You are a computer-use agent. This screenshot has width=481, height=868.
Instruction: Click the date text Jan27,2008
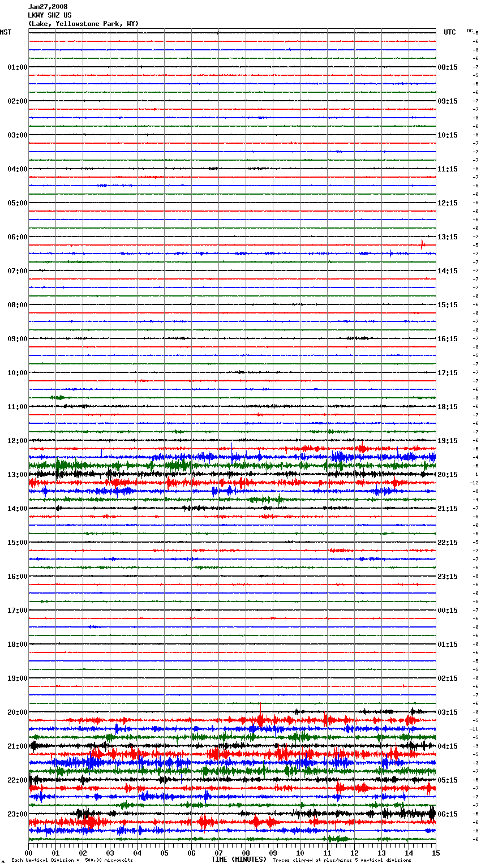(48, 7)
